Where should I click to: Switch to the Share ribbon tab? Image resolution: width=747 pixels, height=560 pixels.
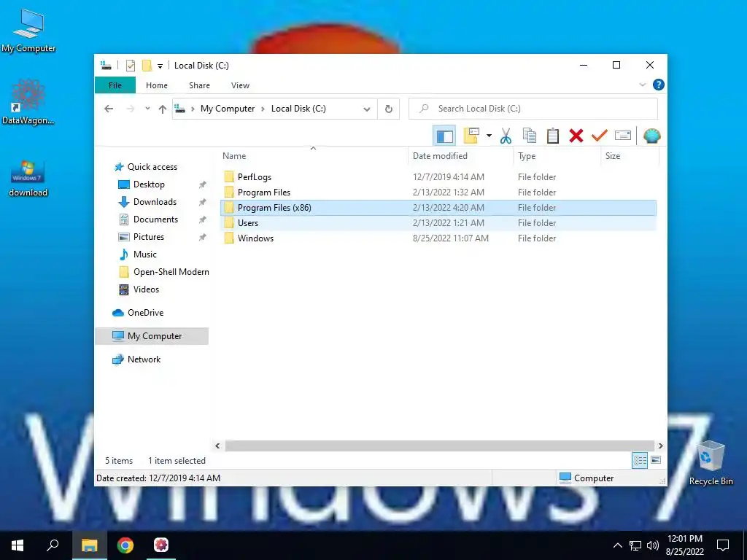tap(199, 85)
